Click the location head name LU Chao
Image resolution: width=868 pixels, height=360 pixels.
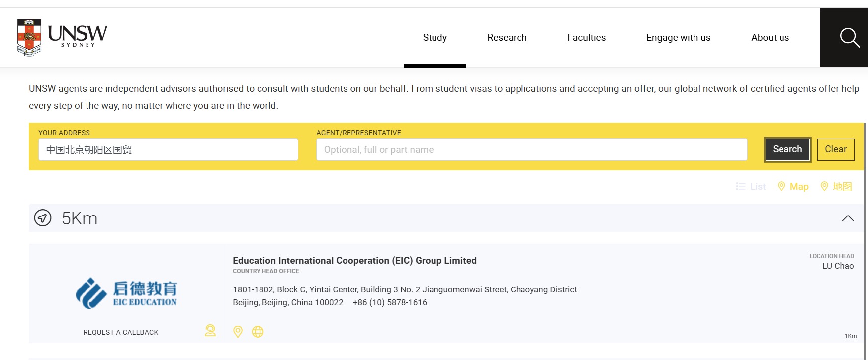click(x=838, y=266)
